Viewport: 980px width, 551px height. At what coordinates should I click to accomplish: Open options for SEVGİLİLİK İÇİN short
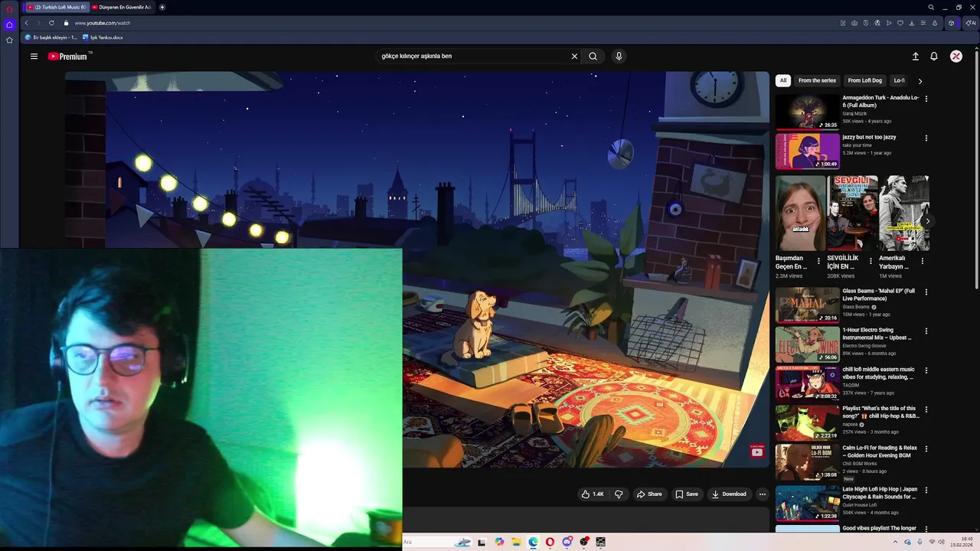pyautogui.click(x=871, y=261)
